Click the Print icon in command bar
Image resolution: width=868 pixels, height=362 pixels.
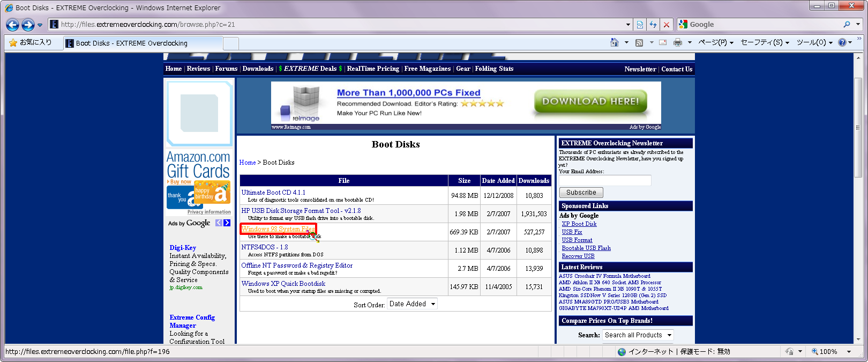(678, 42)
